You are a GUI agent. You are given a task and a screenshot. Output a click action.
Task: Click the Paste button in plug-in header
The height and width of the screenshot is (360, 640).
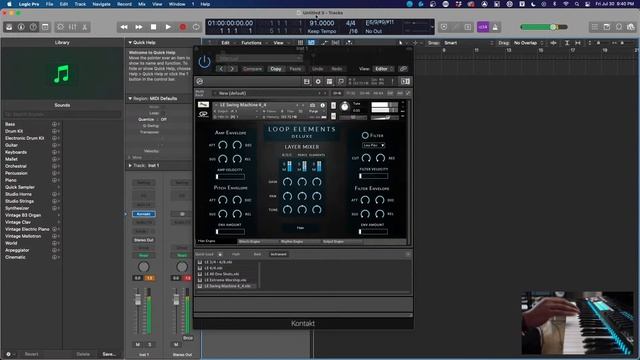click(x=295, y=69)
